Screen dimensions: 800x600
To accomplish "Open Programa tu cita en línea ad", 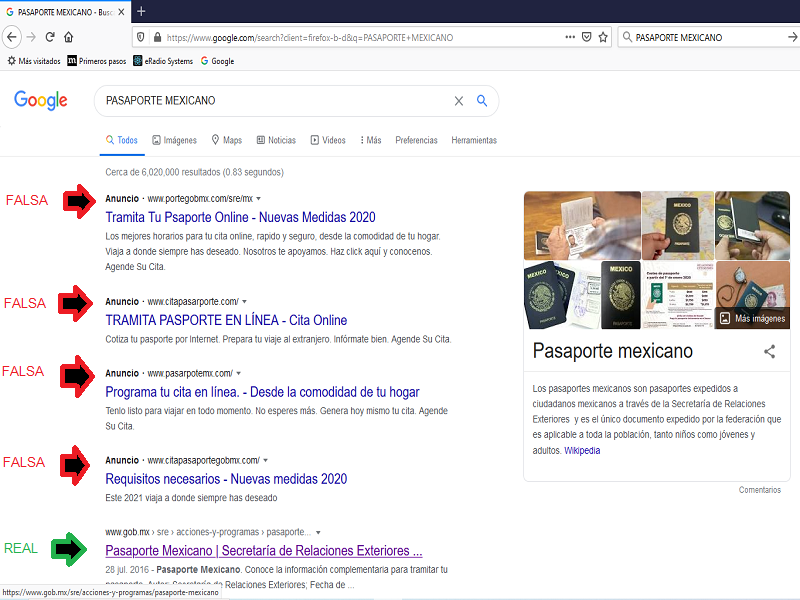I will point(262,392).
